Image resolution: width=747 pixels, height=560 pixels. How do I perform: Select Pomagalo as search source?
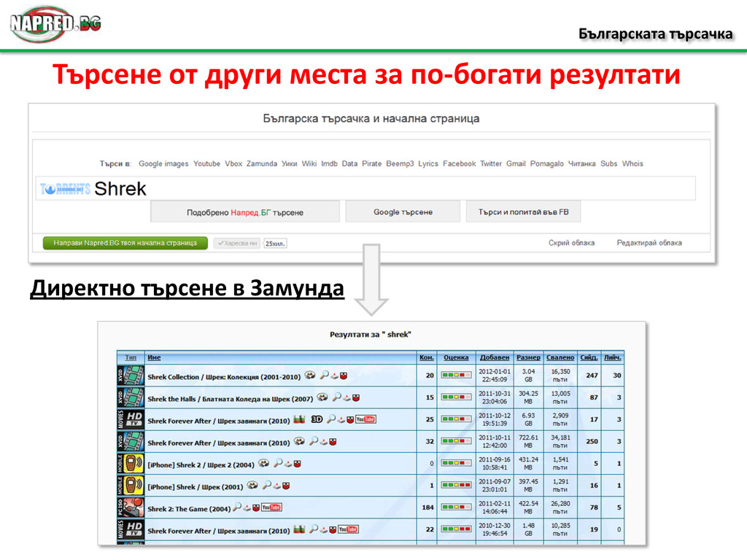(546, 164)
